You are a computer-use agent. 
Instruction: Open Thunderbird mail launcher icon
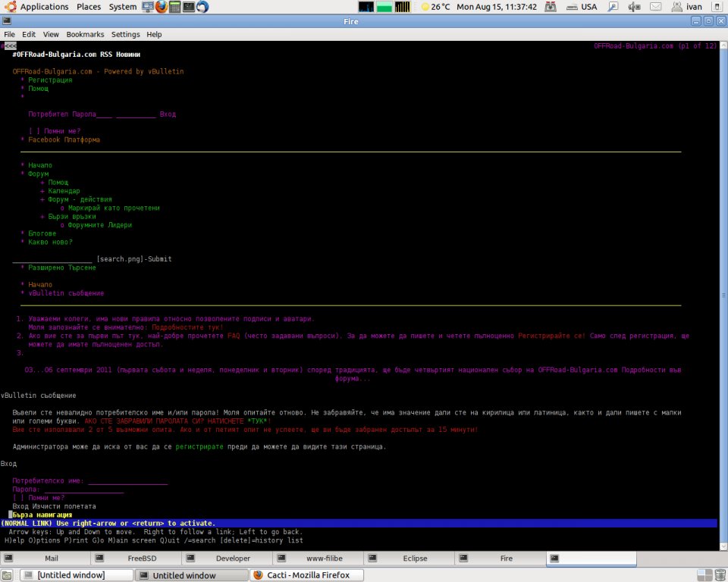202,7
